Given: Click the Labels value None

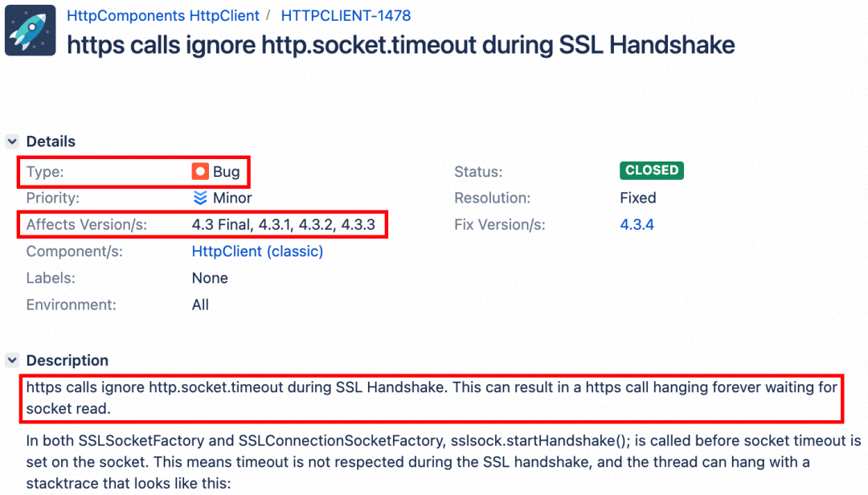Looking at the screenshot, I should (x=210, y=278).
